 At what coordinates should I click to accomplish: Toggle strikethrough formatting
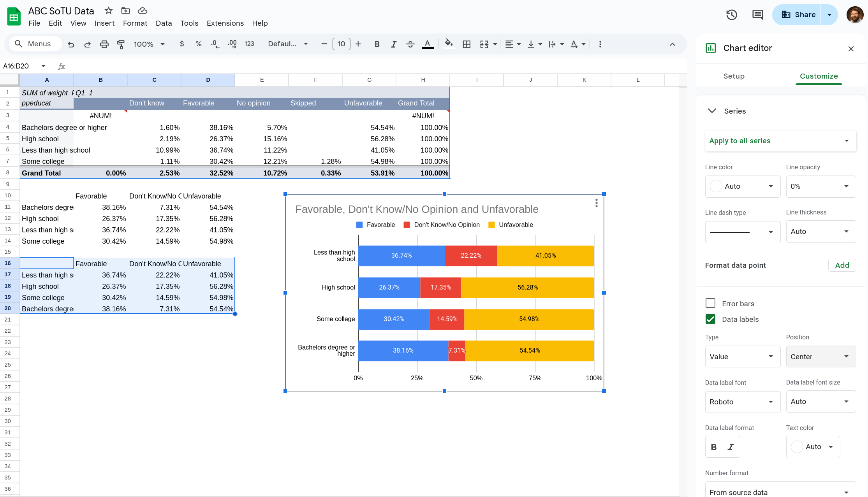[410, 44]
